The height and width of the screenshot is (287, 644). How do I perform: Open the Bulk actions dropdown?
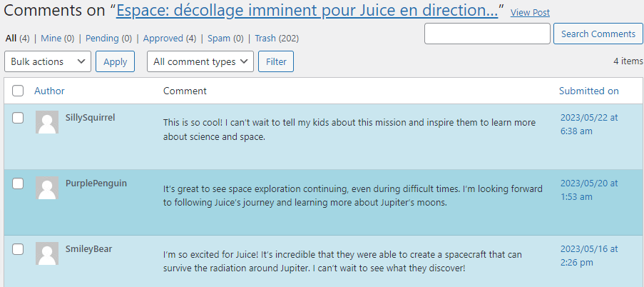(48, 61)
